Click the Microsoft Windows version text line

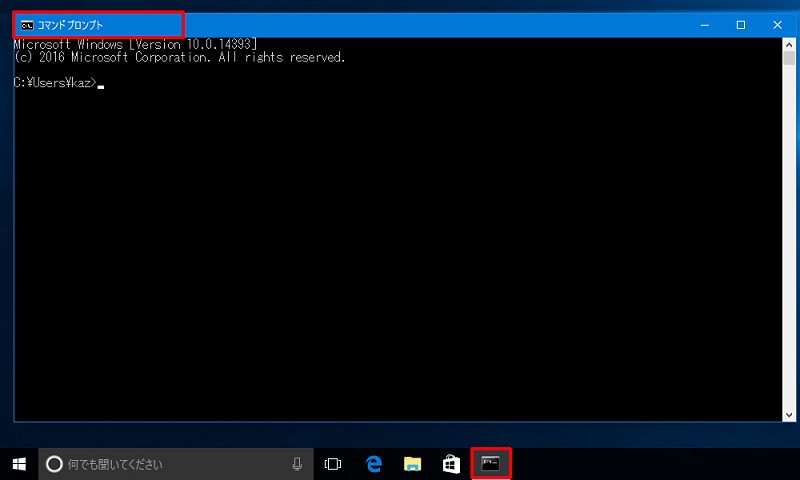click(x=135, y=44)
